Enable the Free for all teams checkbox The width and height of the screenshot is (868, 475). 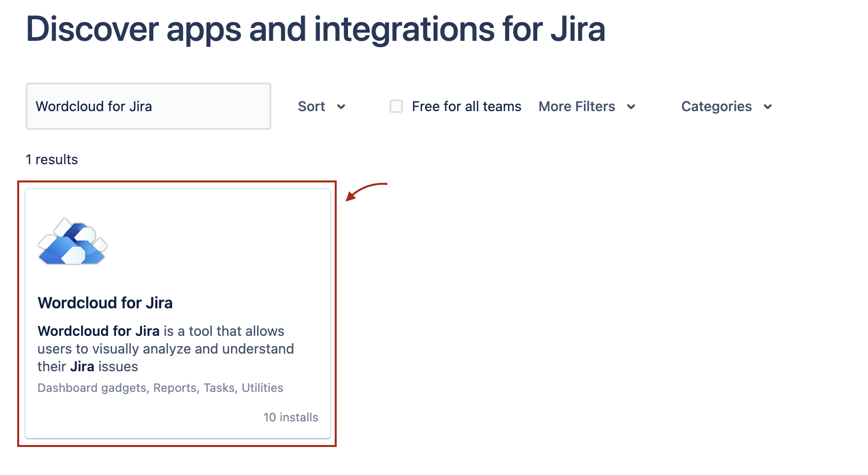coord(396,106)
